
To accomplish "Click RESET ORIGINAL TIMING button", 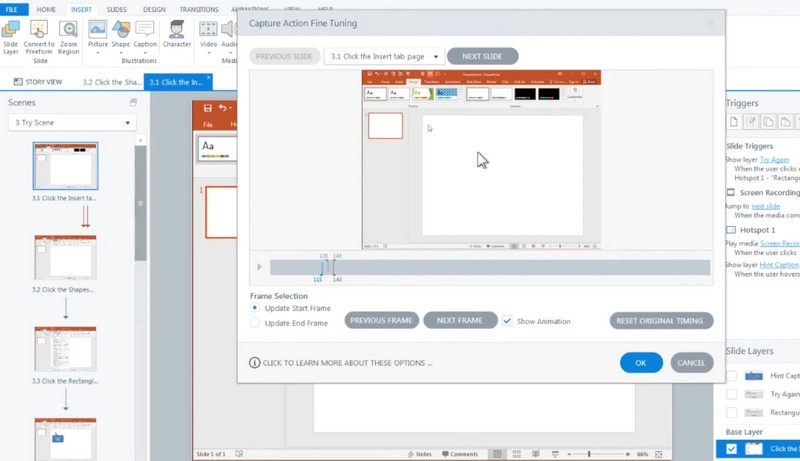I will pyautogui.click(x=661, y=320).
